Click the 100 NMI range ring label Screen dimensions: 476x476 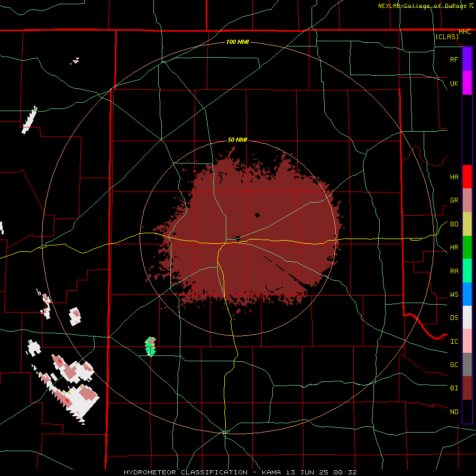click(x=237, y=42)
